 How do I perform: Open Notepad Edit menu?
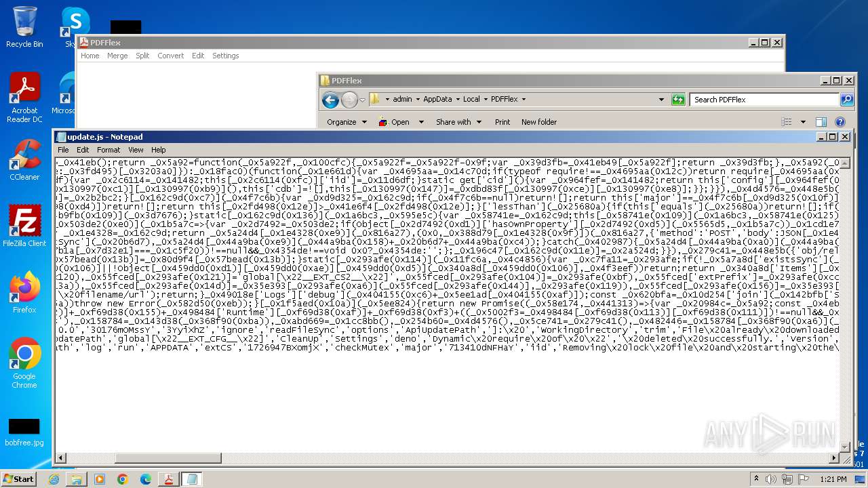[83, 150]
